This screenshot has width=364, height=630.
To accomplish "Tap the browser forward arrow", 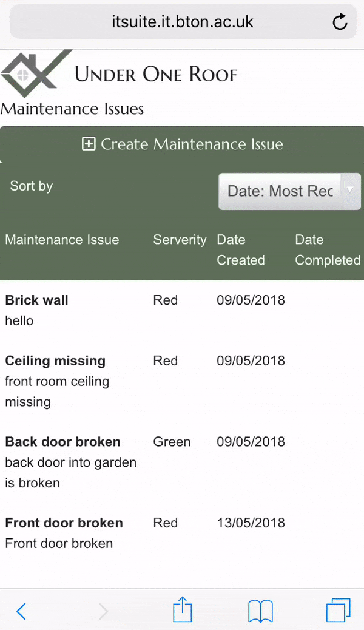I will [x=104, y=611].
